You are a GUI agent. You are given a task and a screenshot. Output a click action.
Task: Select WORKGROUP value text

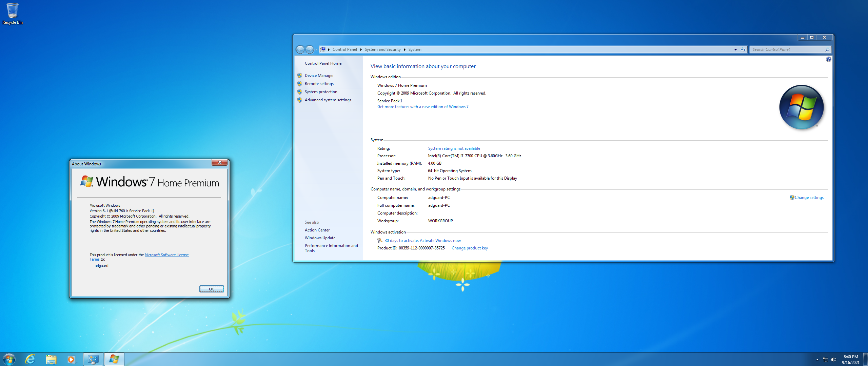point(440,221)
